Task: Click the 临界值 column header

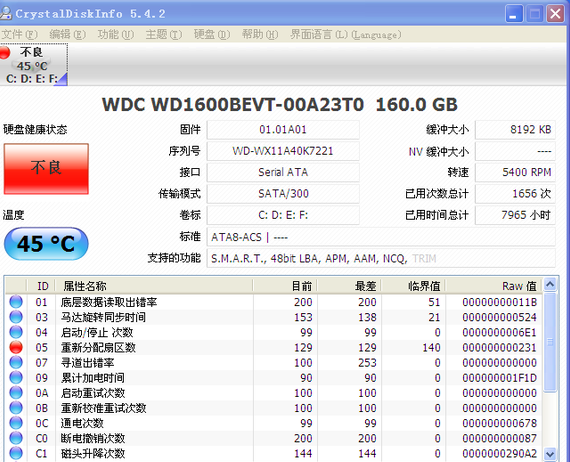Action: coord(413,286)
